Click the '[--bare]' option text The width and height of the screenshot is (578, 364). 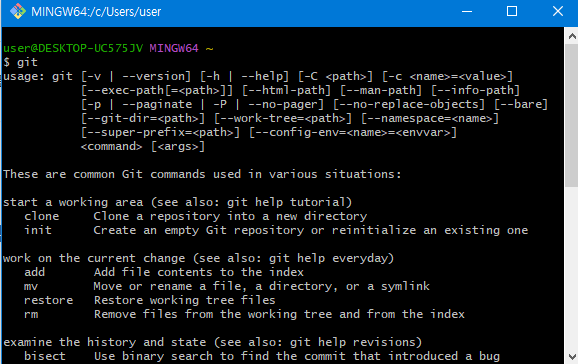(x=521, y=104)
